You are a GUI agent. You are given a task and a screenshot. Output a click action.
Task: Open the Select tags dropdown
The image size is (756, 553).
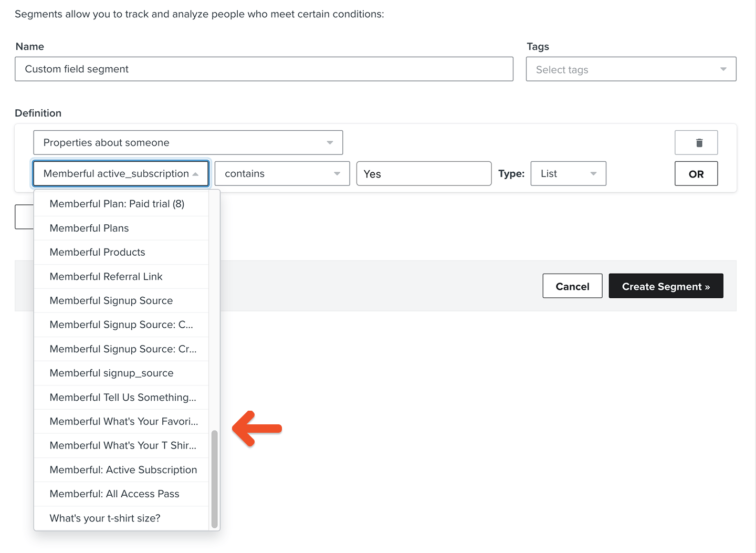[x=631, y=69]
